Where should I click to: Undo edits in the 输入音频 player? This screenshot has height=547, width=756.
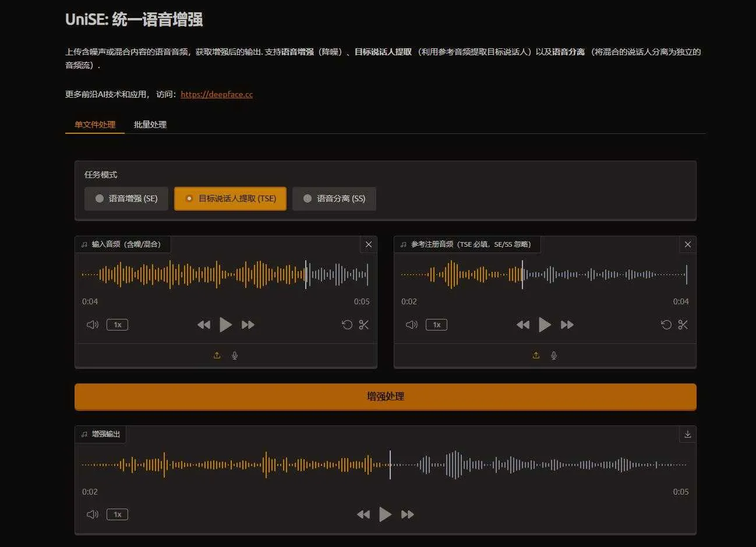[x=347, y=325]
